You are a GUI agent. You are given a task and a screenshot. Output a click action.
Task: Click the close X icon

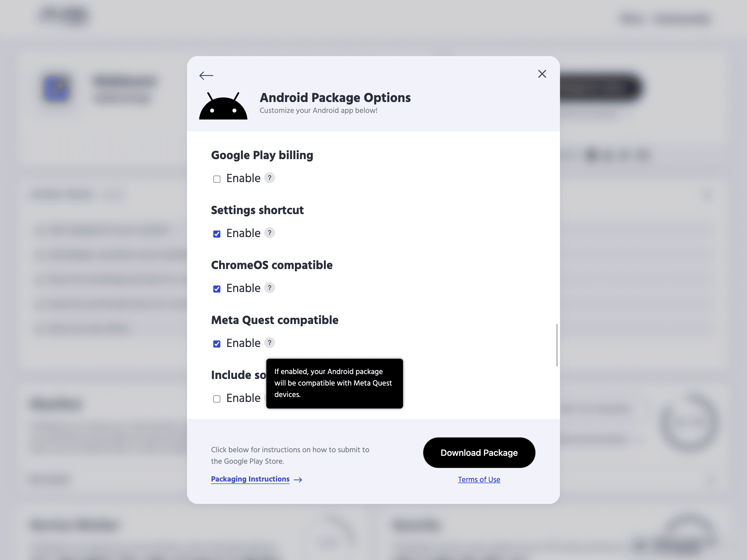541,74
